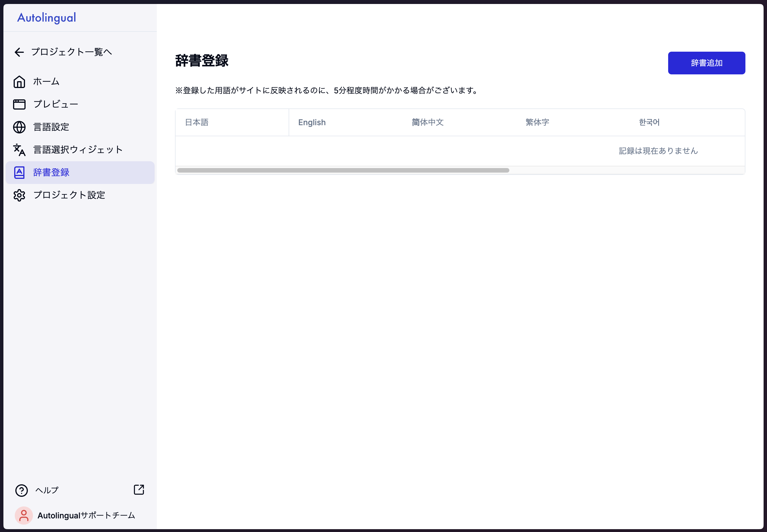The image size is (767, 532).
Task: Click the dictionary book icon
Action: (x=19, y=172)
